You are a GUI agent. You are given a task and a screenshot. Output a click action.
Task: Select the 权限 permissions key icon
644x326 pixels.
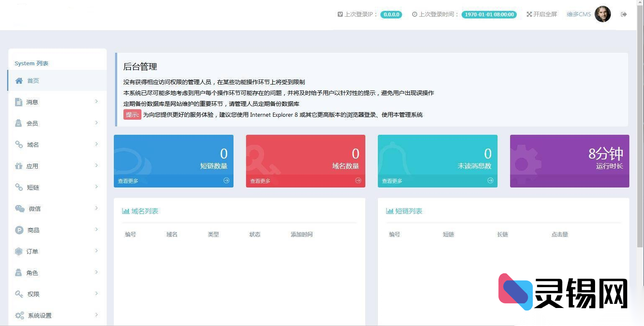point(19,294)
